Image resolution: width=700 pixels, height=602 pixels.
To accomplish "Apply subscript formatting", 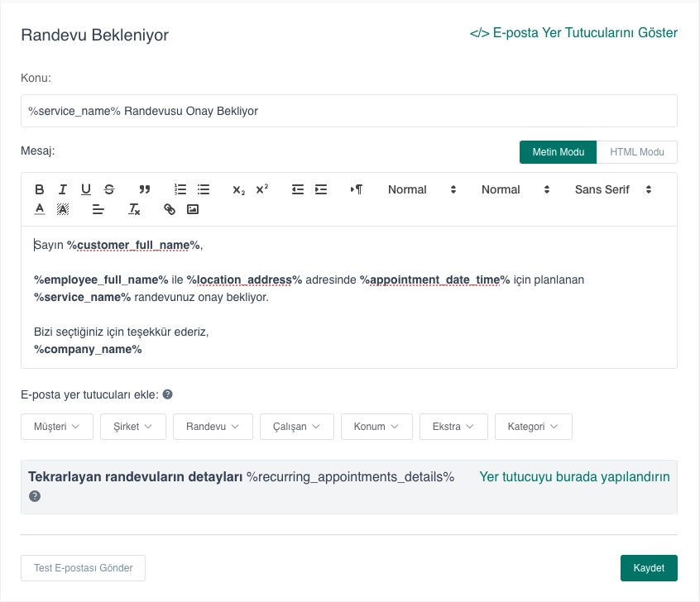I will click(238, 190).
